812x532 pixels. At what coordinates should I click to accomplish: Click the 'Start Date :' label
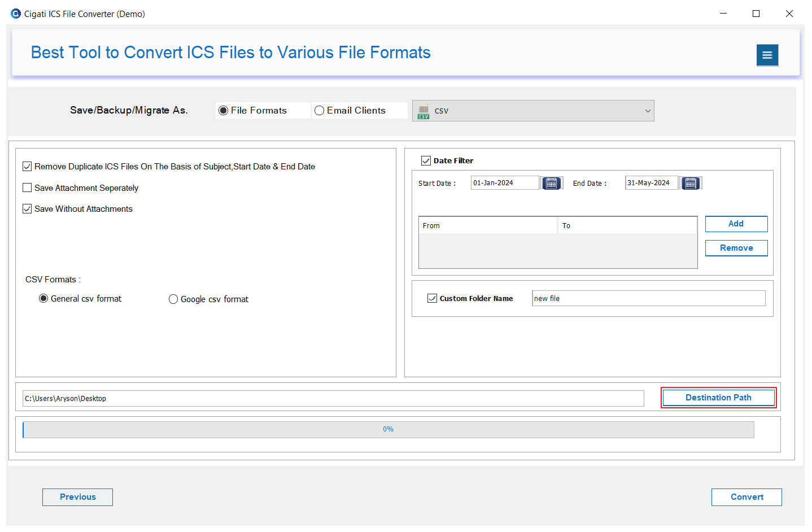[x=437, y=184]
